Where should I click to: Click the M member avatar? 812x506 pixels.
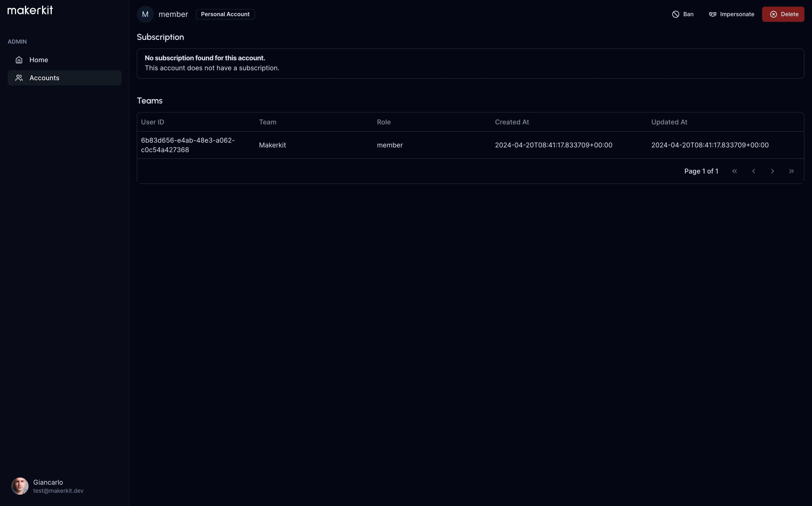click(x=145, y=14)
